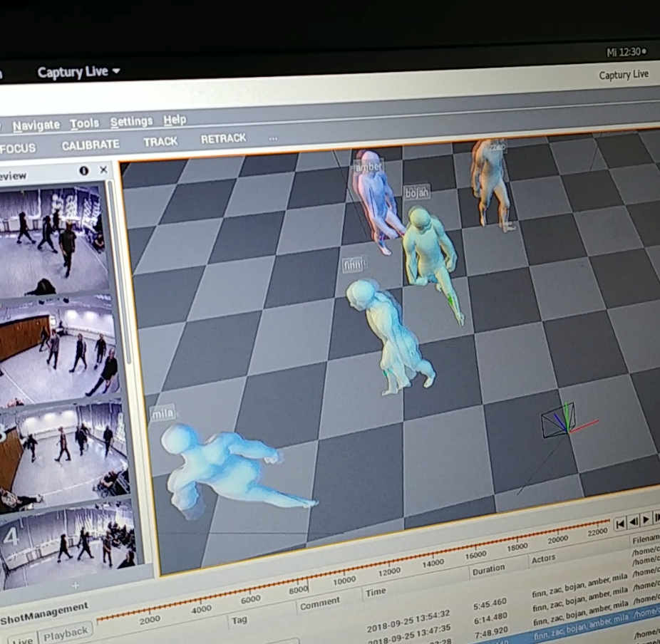Switch to the CALIBRATE mode
This screenshot has width=660, height=644.
(x=91, y=145)
